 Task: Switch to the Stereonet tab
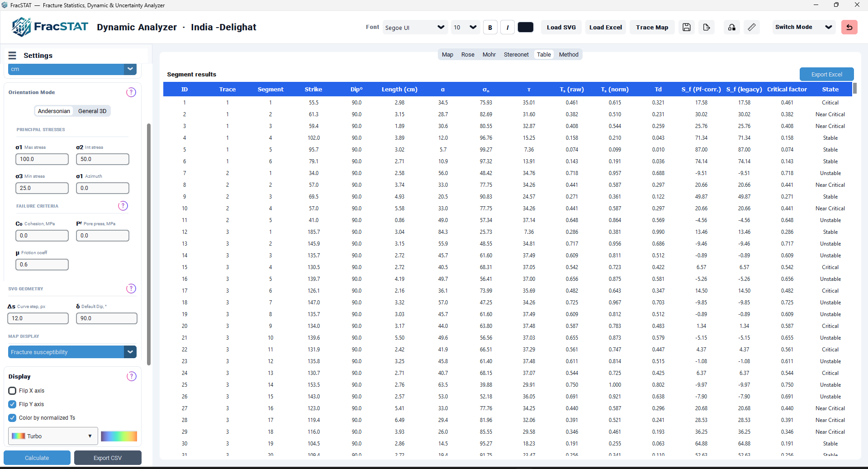[x=516, y=55]
